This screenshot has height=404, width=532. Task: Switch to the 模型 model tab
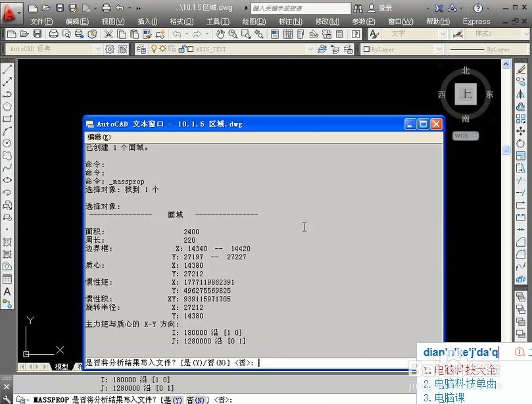pyautogui.click(x=61, y=366)
